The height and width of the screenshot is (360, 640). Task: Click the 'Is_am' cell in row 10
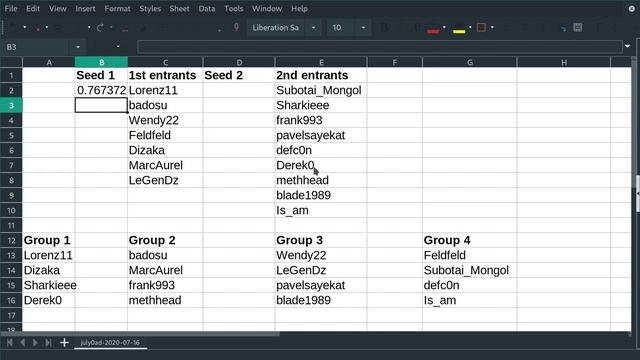(x=321, y=210)
